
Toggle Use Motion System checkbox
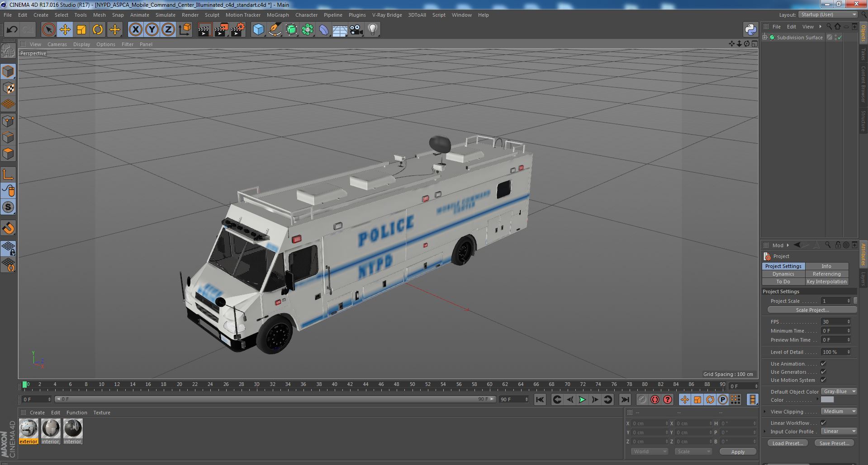[823, 380]
